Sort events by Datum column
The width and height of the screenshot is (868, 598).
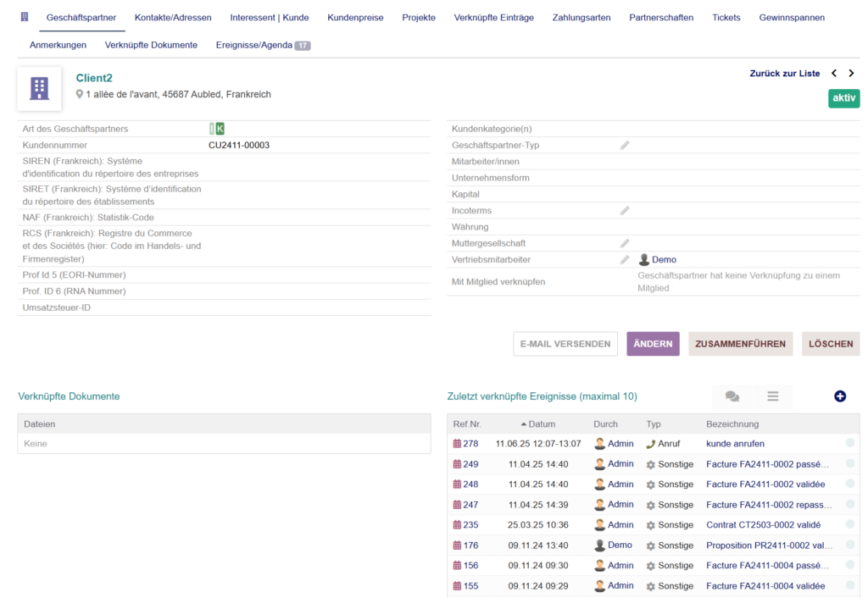tap(542, 424)
